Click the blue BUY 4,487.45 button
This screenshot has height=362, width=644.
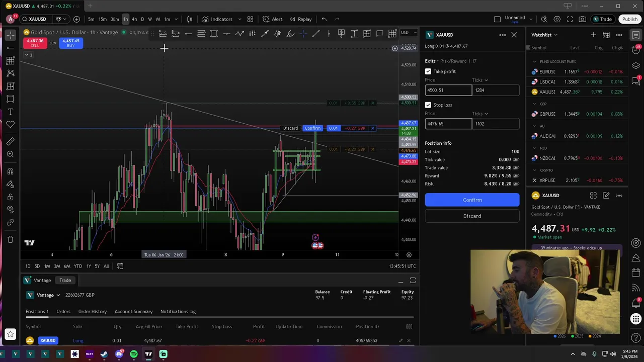70,43
